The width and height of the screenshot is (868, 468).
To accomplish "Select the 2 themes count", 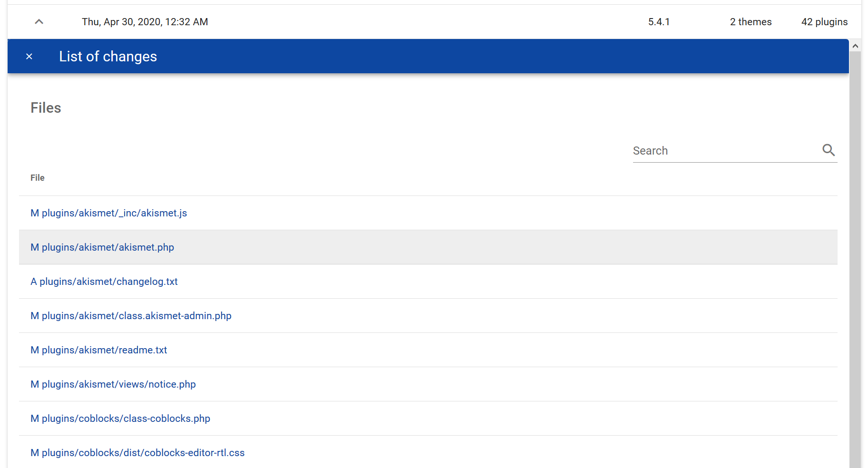I will (751, 22).
